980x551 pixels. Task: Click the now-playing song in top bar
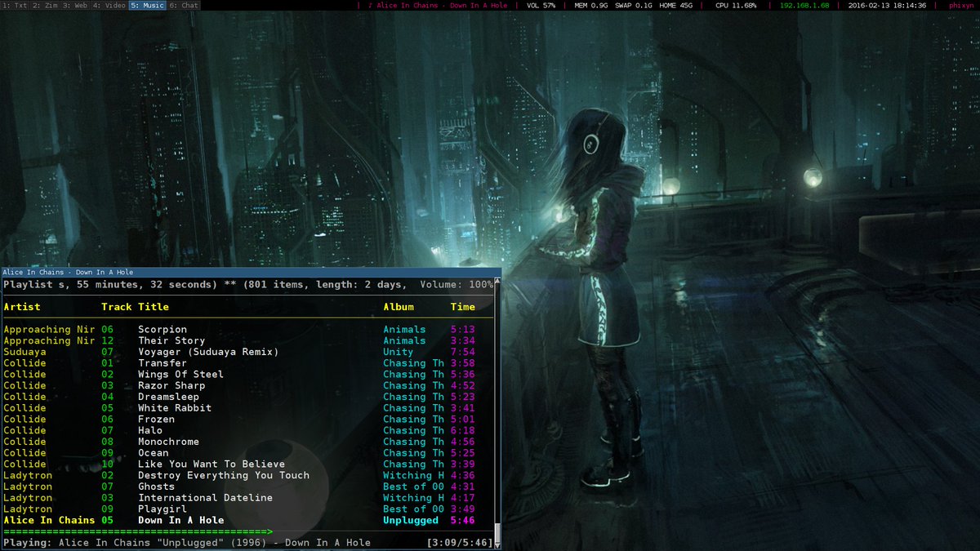pos(438,5)
